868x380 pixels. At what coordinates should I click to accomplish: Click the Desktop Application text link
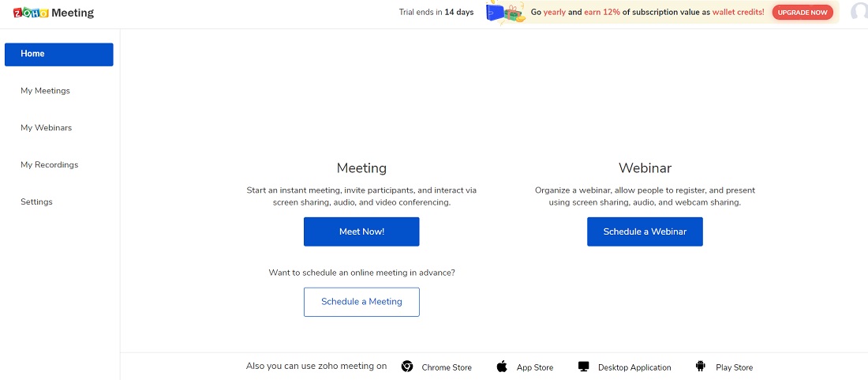click(x=634, y=367)
